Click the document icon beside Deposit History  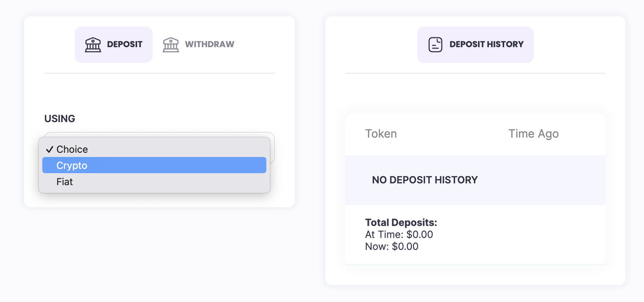[435, 45]
